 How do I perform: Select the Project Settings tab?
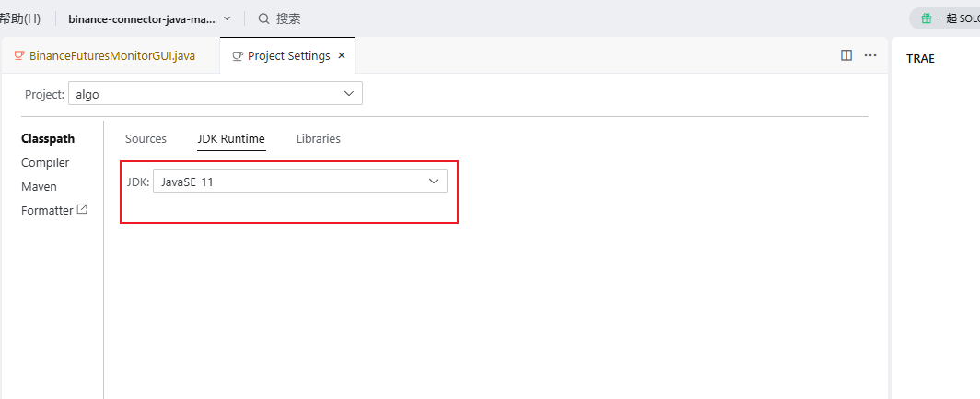point(288,55)
